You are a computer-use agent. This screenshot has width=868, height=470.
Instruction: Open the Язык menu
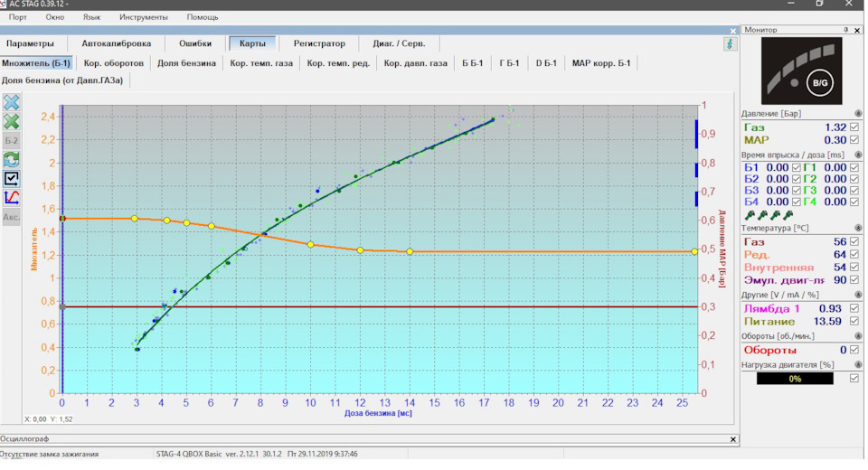(92, 17)
